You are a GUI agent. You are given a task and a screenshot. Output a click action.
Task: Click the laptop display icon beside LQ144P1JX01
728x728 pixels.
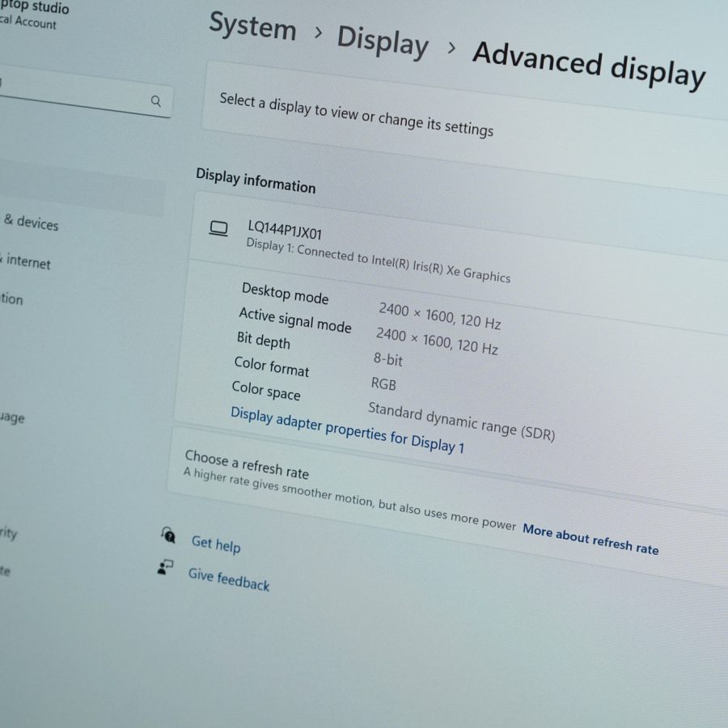[218, 228]
